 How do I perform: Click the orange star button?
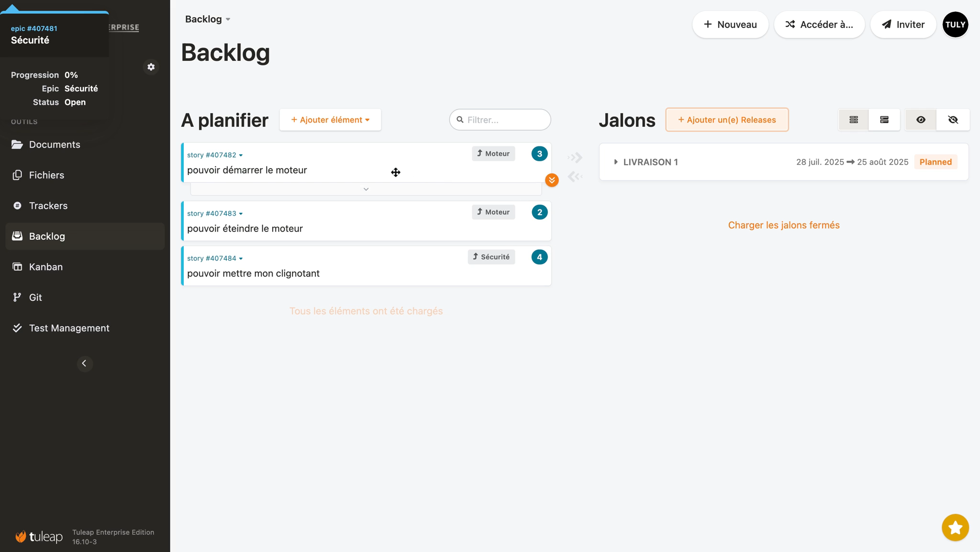(x=955, y=528)
